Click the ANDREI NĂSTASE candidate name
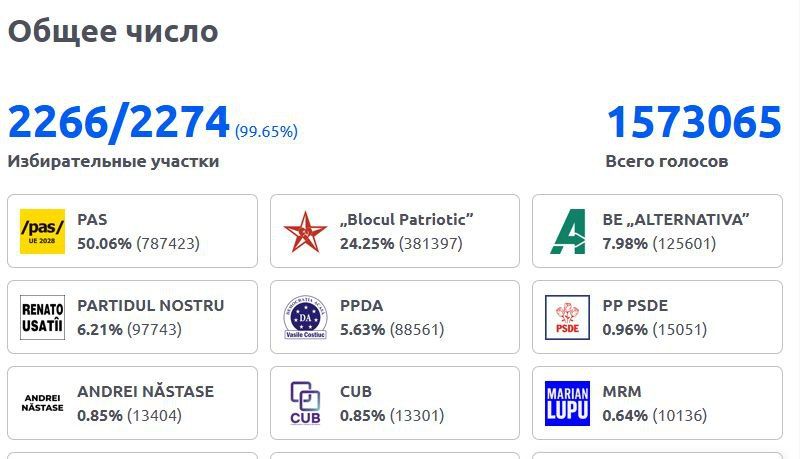 (145, 392)
